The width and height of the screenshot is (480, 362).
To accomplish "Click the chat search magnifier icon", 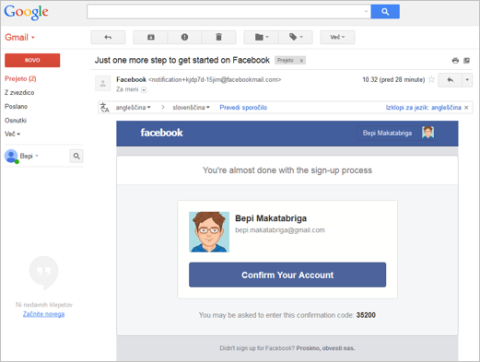I will (76, 156).
